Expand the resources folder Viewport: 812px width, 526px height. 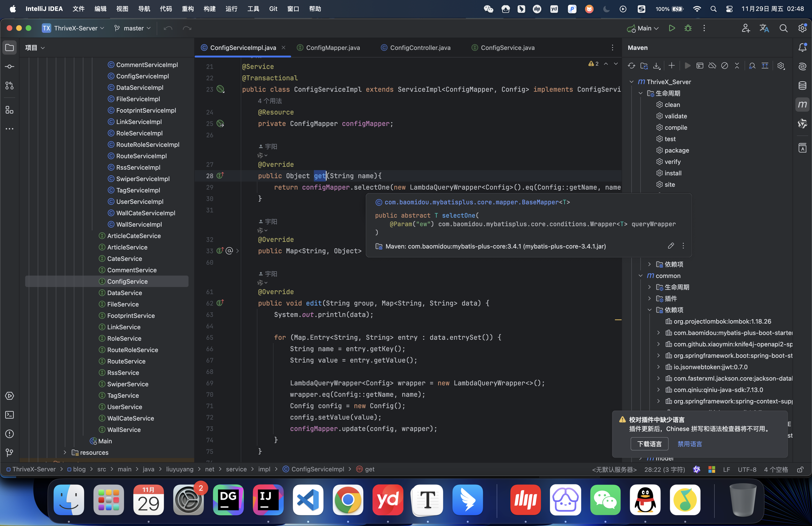click(x=65, y=452)
